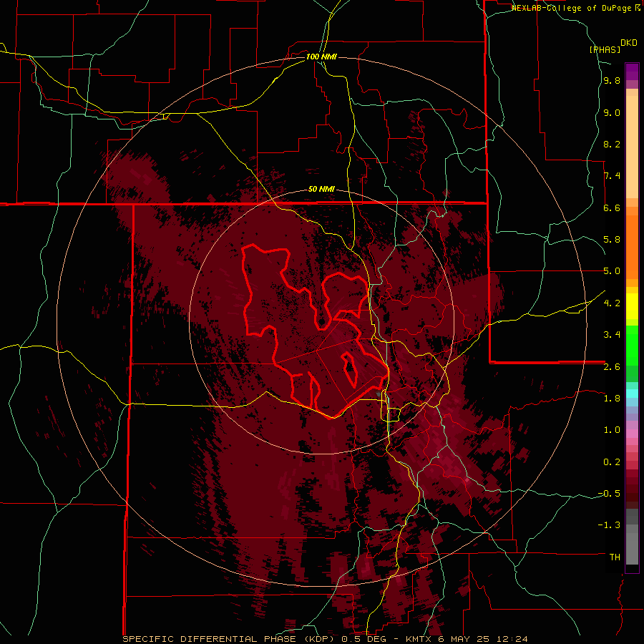The image size is (644, 644).
Task: Click the 4.2 value on the scale
Action: 612,303
